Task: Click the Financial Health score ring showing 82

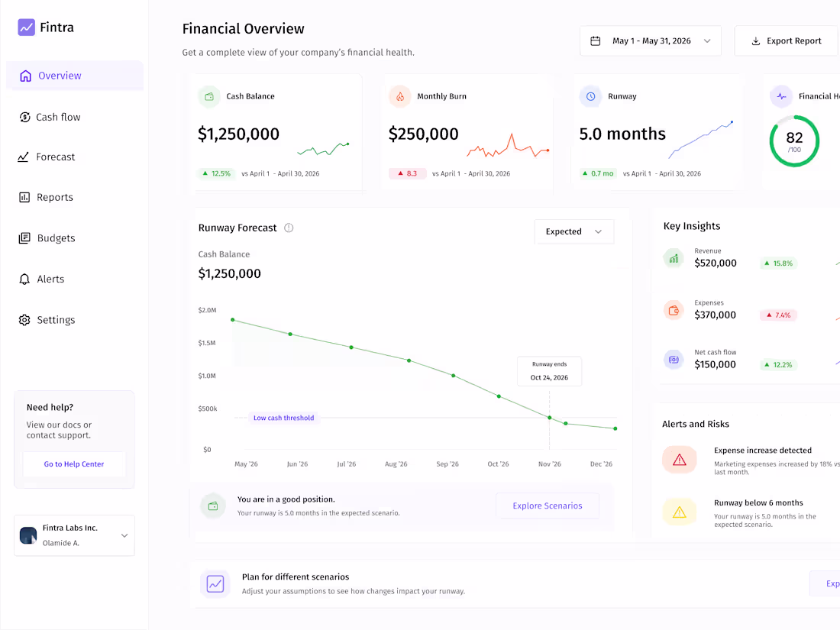Action: pos(794,141)
